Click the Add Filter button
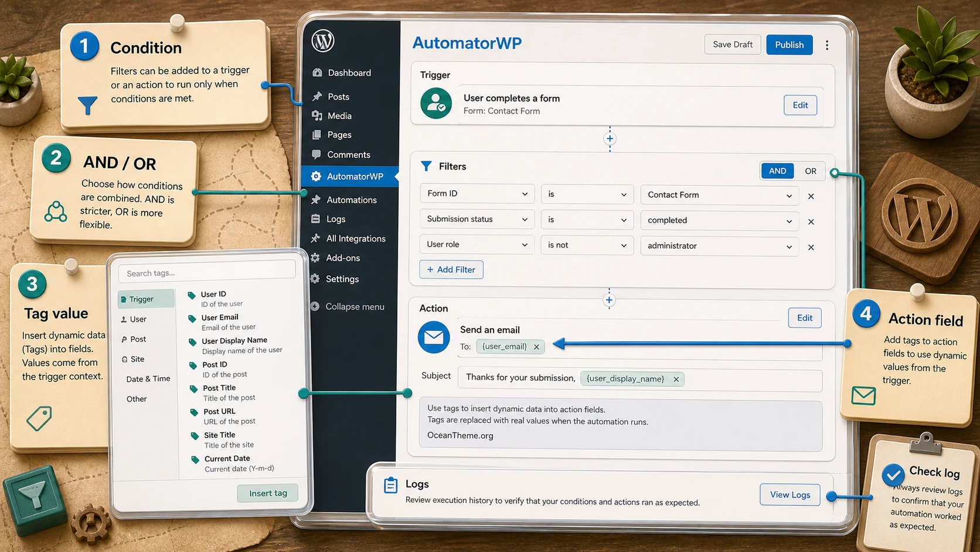This screenshot has height=552, width=980. click(451, 270)
